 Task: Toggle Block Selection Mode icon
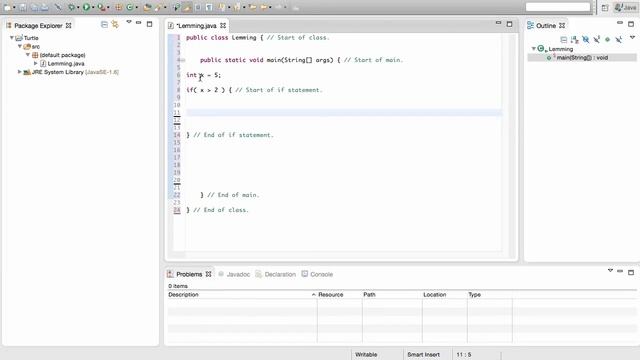coord(198,7)
